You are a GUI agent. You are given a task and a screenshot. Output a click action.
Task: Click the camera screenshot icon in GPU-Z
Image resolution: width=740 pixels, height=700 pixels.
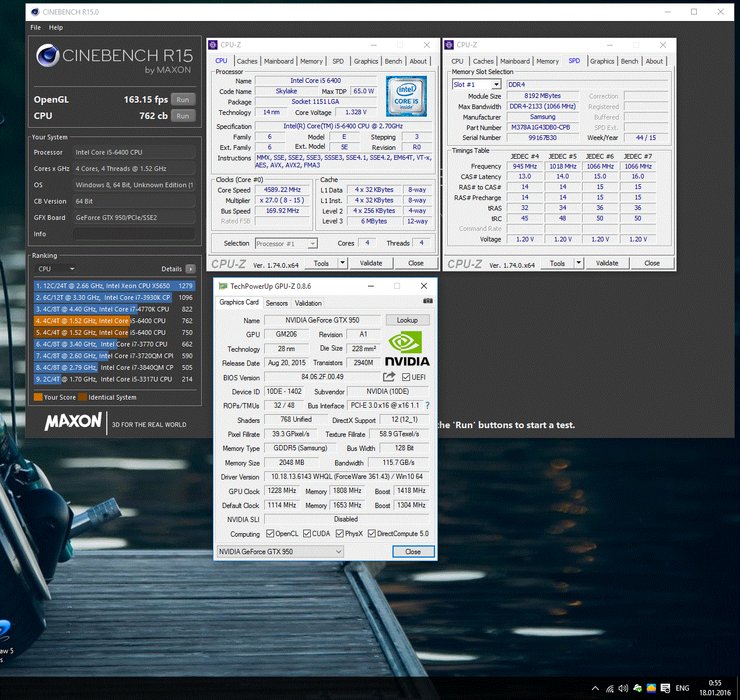[428, 301]
